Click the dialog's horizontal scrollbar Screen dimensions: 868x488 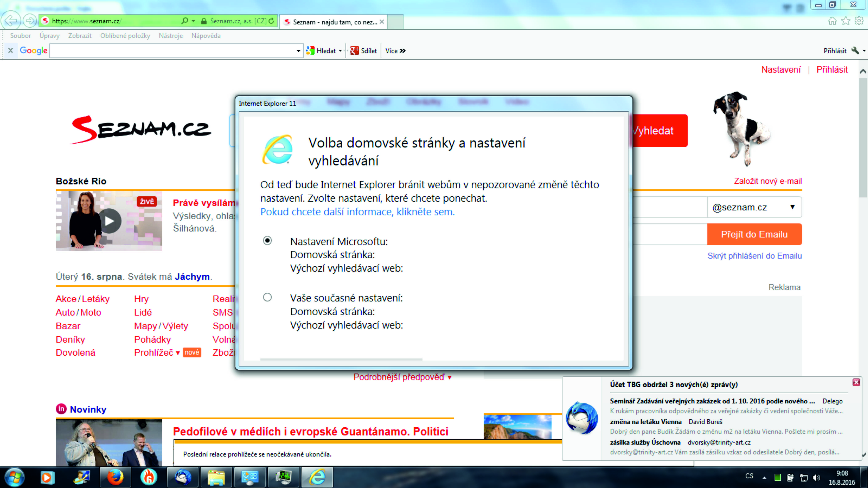(341, 359)
